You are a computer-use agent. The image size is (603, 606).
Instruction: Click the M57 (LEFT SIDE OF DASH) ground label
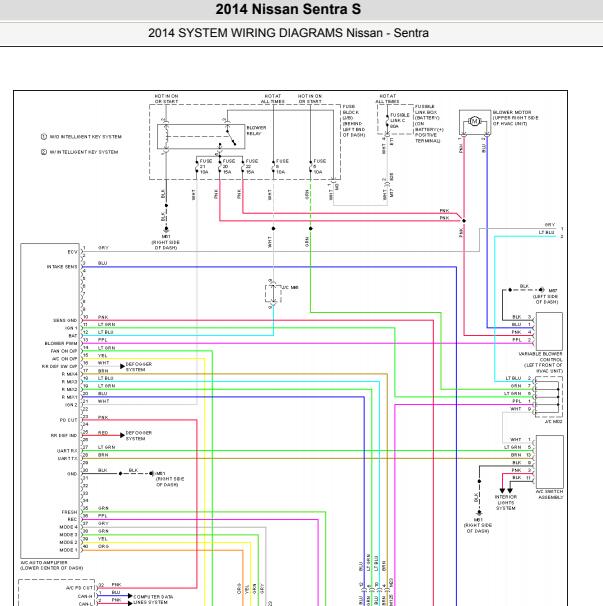tap(547, 296)
